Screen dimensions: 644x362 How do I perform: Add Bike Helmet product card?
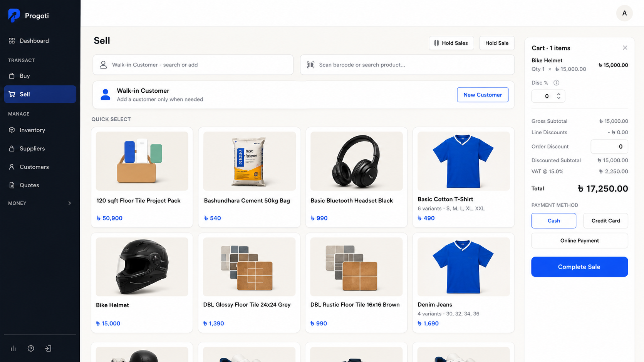[142, 283]
